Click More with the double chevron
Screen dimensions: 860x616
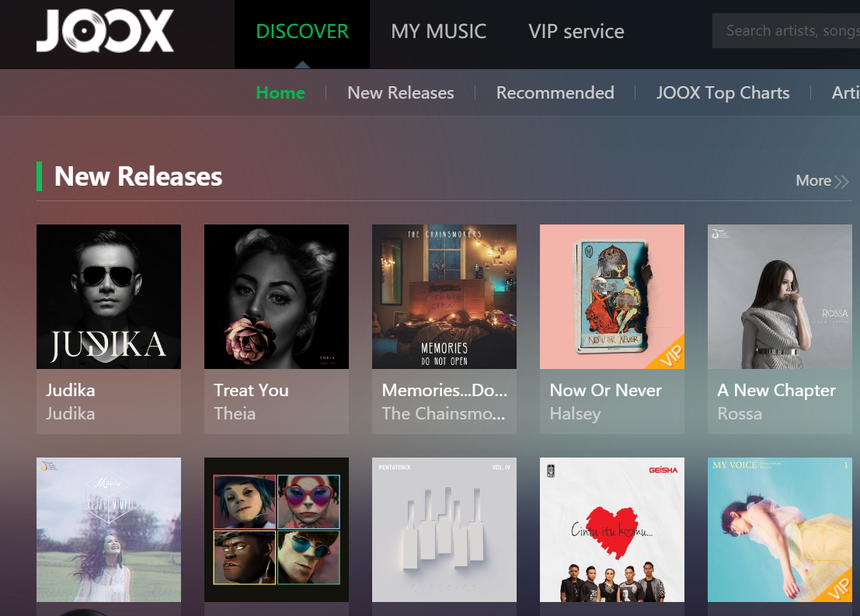pyautogui.click(x=822, y=180)
